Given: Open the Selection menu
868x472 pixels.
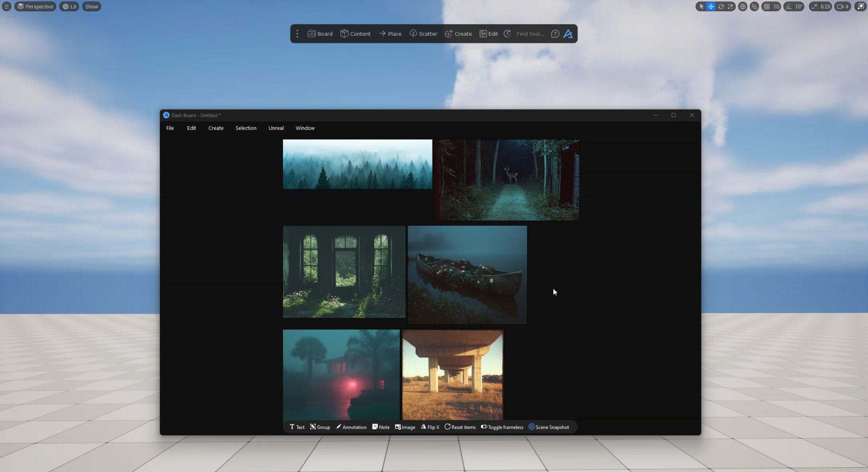Looking at the screenshot, I should [x=246, y=128].
